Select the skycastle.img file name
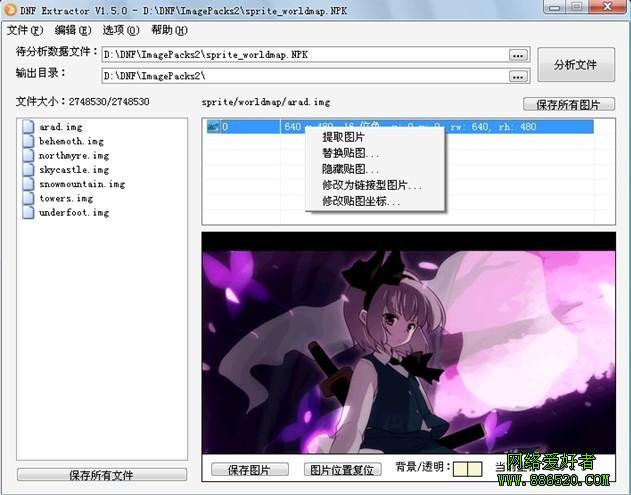This screenshot has height=495, width=631. click(74, 170)
